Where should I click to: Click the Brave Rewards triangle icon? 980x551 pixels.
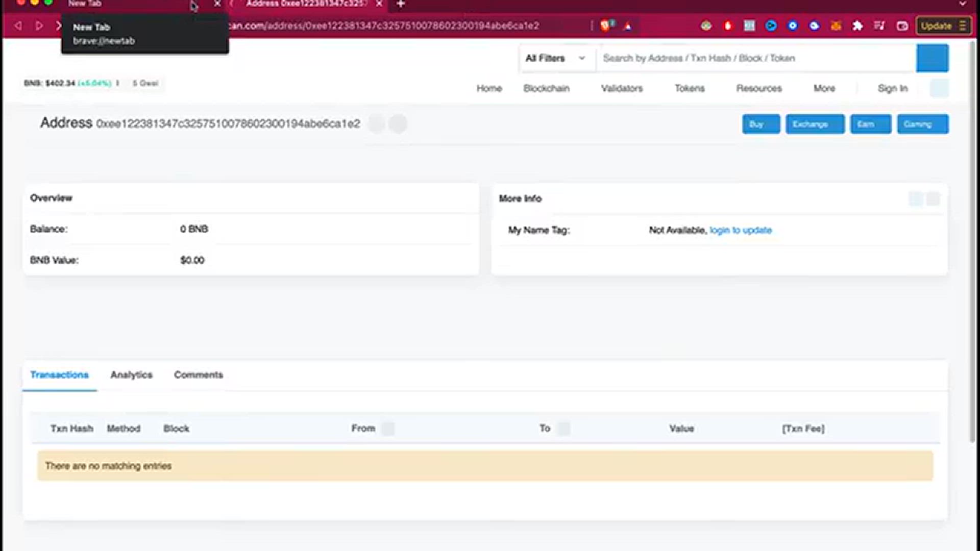(628, 26)
